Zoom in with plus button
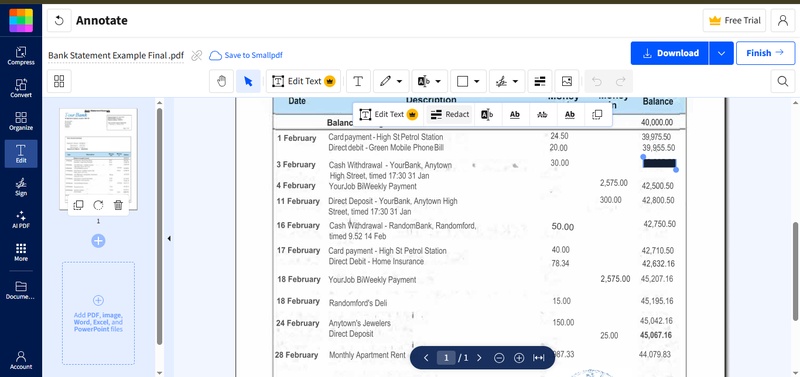 click(519, 358)
